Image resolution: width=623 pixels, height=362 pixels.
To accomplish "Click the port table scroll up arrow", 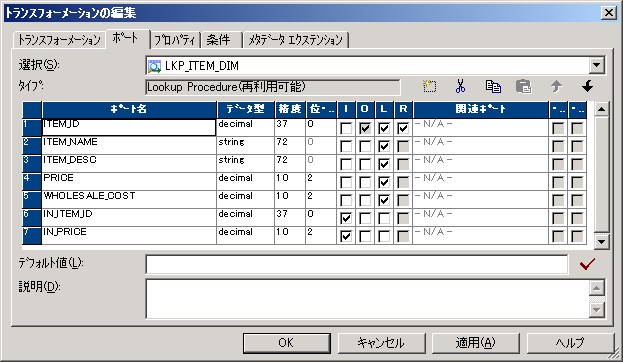I will 602,109.
